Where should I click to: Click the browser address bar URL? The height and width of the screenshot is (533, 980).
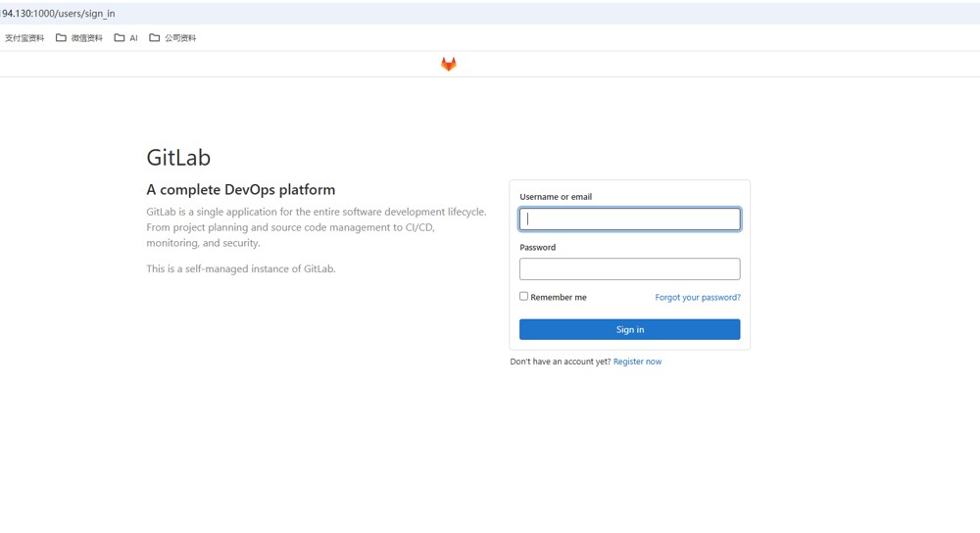pyautogui.click(x=58, y=13)
